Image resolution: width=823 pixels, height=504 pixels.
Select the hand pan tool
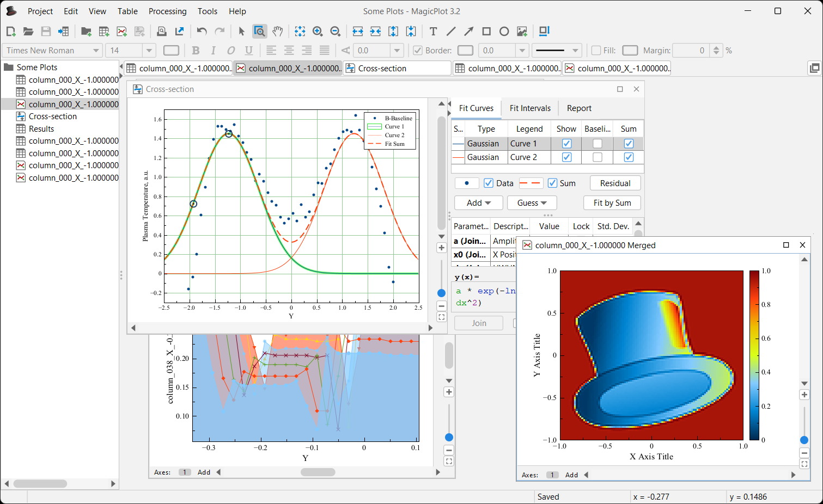click(x=278, y=32)
